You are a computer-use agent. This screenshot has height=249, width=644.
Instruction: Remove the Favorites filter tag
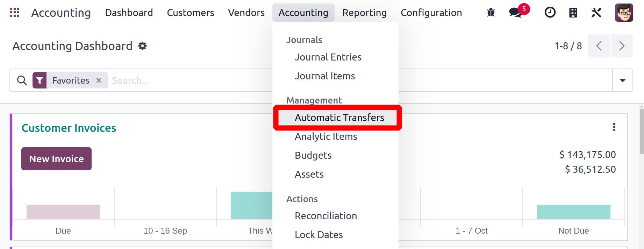(x=99, y=80)
